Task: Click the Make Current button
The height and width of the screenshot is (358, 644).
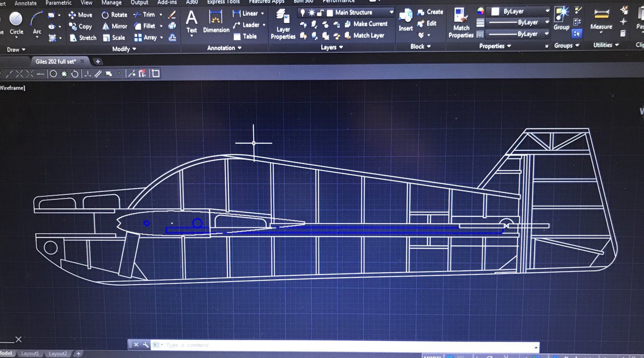Action: pos(366,24)
